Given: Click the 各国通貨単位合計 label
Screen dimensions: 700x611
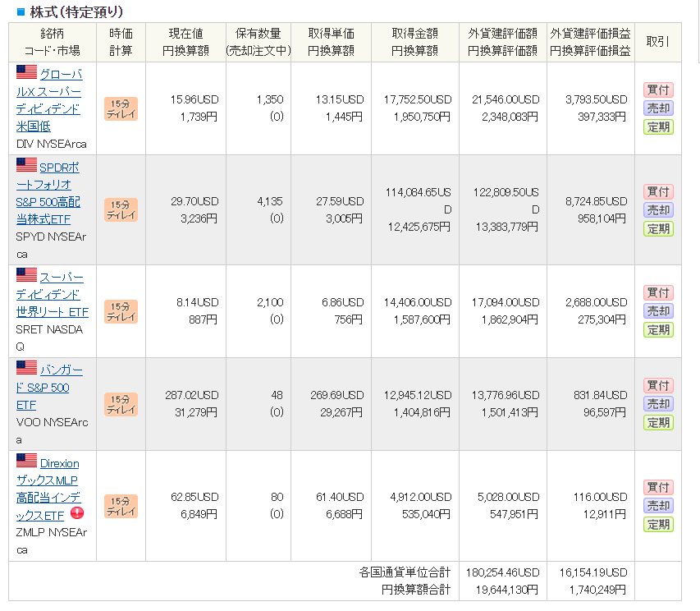Looking at the screenshot, I should coord(405,572).
